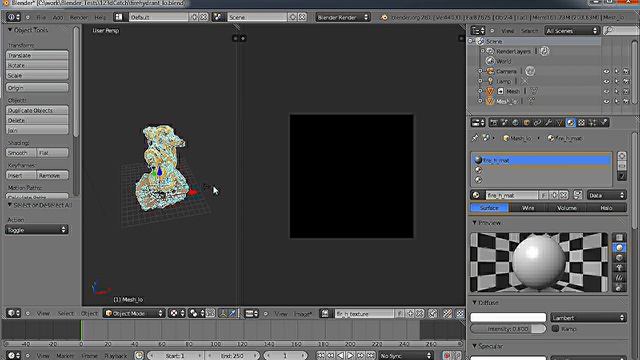640x360 pixels.
Task: Switch to the Volume material type tab
Action: [567, 208]
